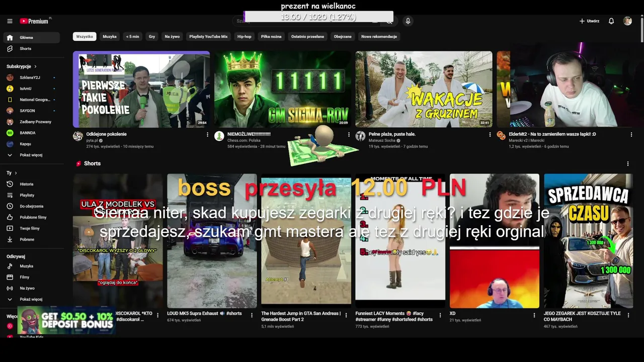644x362 pixels.
Task: Open Sprzedawca Czasu short thumbnail
Action: tap(588, 241)
